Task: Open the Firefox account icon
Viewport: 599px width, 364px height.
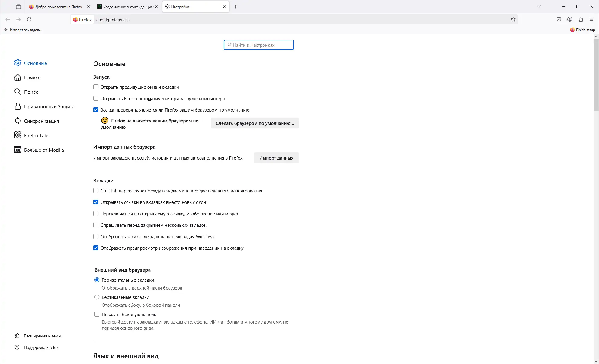Action: point(570,19)
